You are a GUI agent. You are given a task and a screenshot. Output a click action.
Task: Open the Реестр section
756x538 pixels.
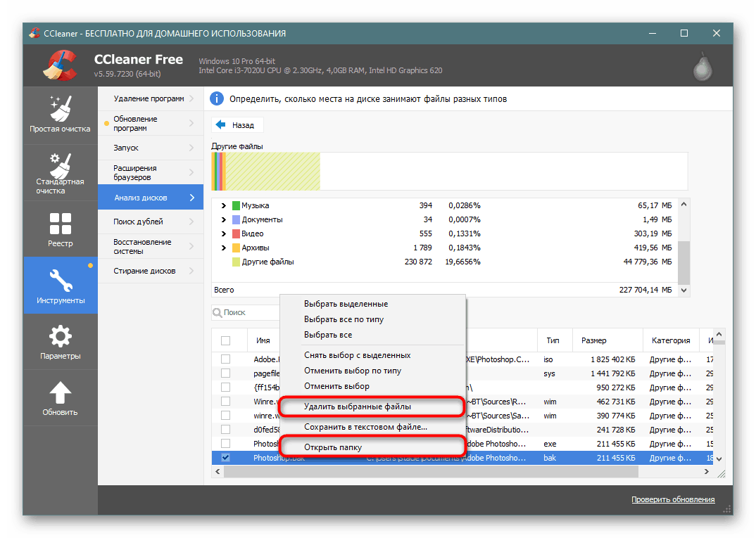pos(61,229)
